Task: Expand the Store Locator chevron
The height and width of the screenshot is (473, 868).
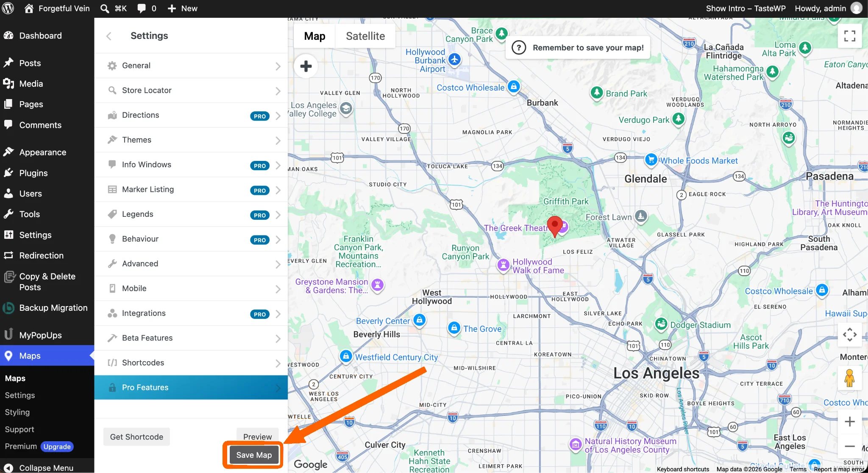Action: click(x=278, y=91)
